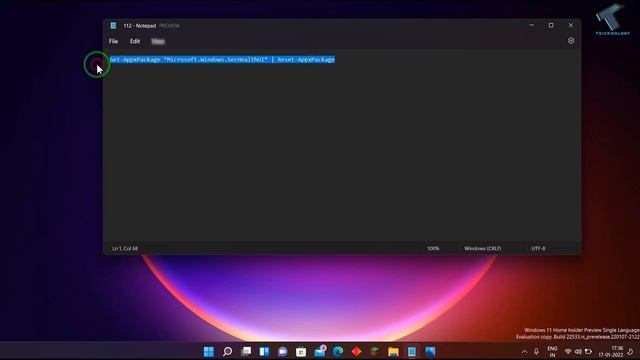Open taskbar Search magnifier
Viewport: 640px width, 360px height.
click(x=227, y=351)
